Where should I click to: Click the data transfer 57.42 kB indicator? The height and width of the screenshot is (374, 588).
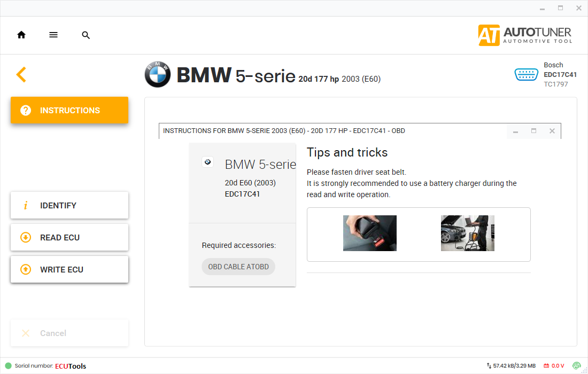coord(511,366)
